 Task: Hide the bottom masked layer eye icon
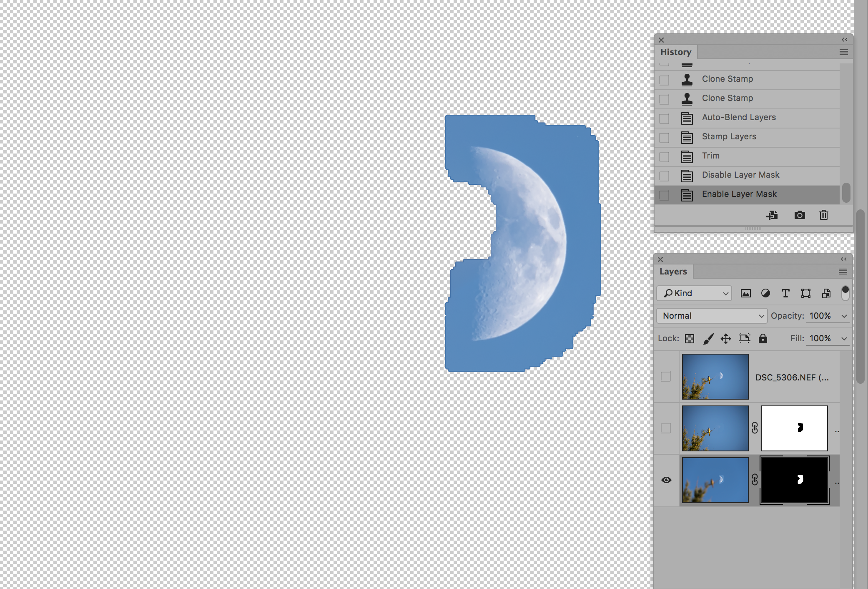pos(666,480)
